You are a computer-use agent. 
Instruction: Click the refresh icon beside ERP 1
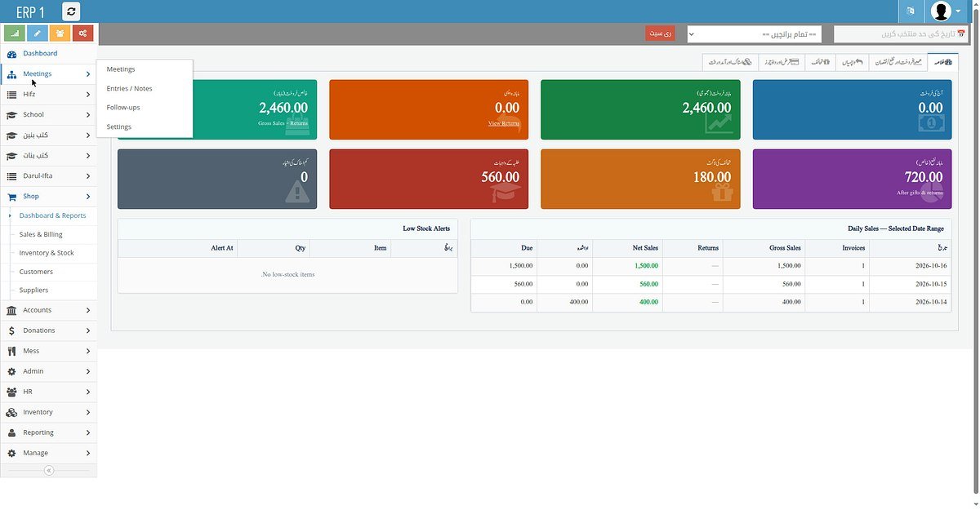[71, 11]
